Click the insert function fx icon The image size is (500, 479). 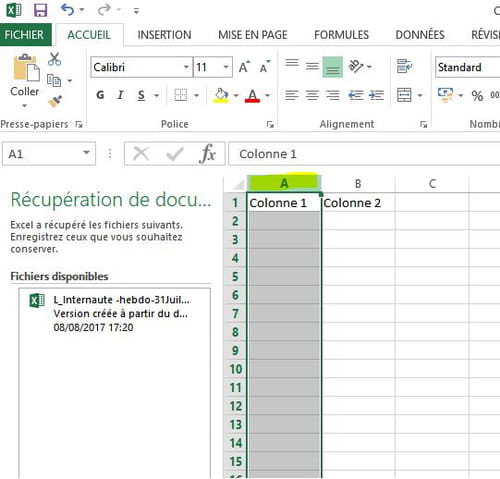coord(207,154)
